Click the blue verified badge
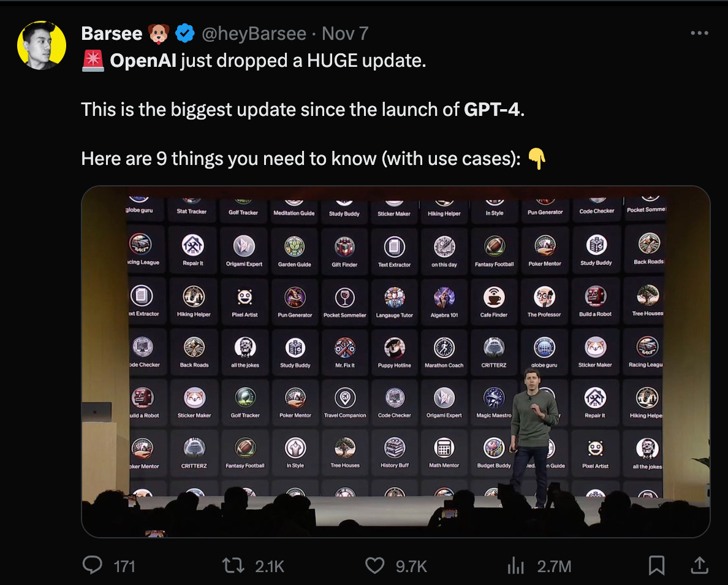This screenshot has height=585, width=728. pos(185,34)
